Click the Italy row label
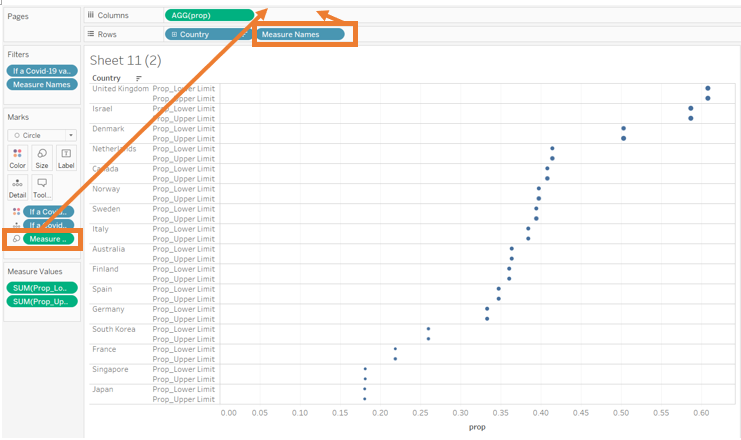The image size is (741, 440). coord(100,229)
